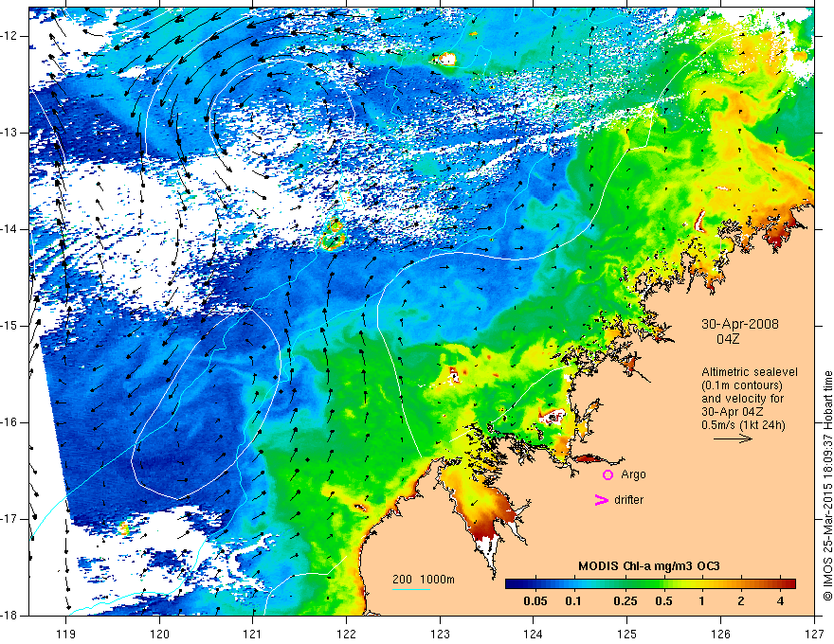This screenshot has width=834, height=644.
Task: Click latitude axis label -18
Action: coord(9,616)
